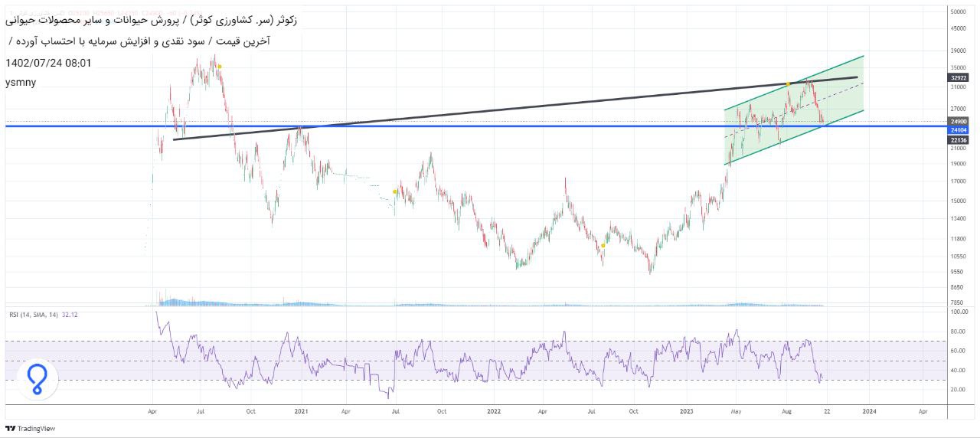This screenshot has width=980, height=438.
Task: Click the 24900 last price label
Action: [958, 121]
